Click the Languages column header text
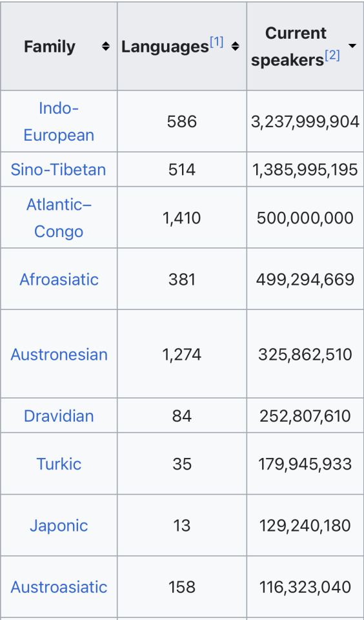Screen dimensions: 364x620 (x=165, y=46)
